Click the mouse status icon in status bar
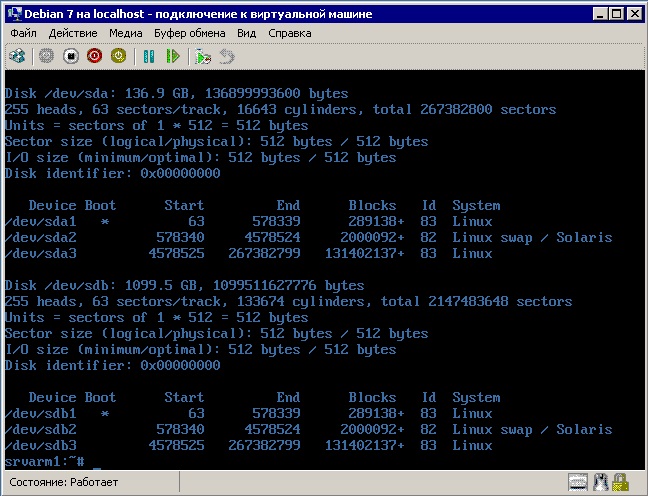This screenshot has height=496, width=648. 600,482
